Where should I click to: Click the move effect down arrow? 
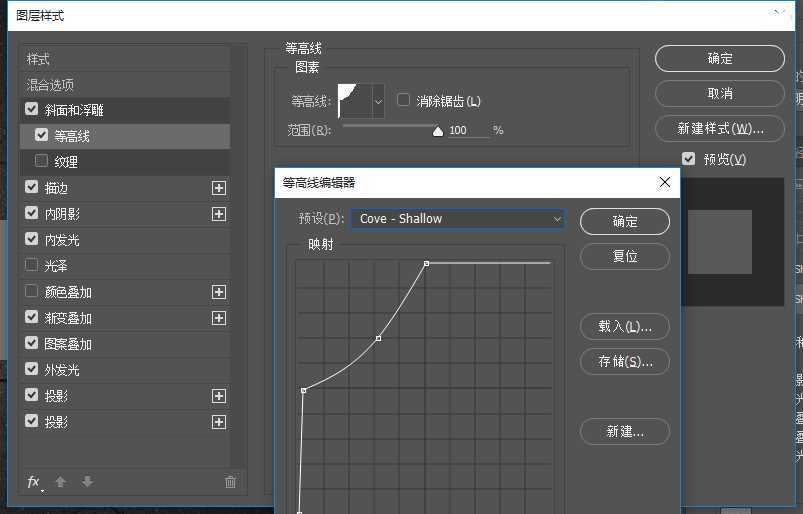coord(87,482)
